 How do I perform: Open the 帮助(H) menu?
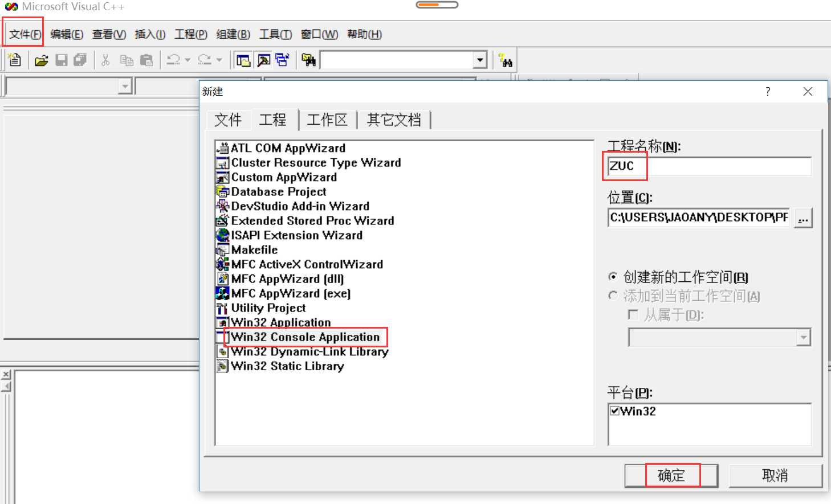364,34
